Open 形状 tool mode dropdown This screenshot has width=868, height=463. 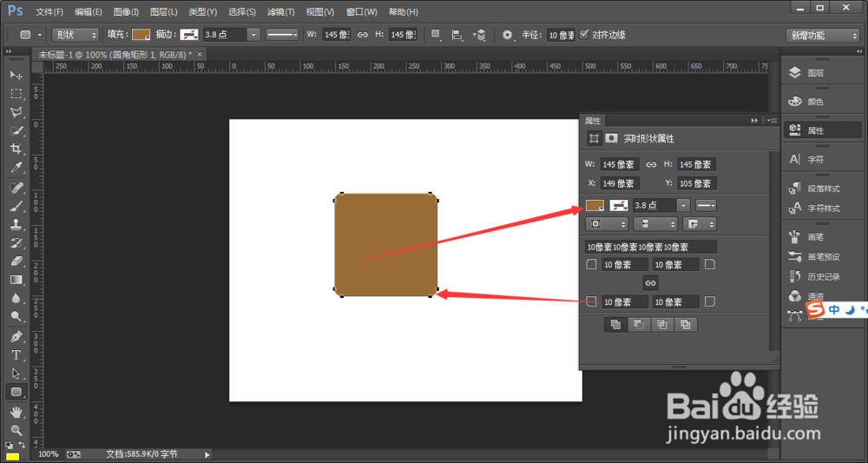pyautogui.click(x=76, y=35)
